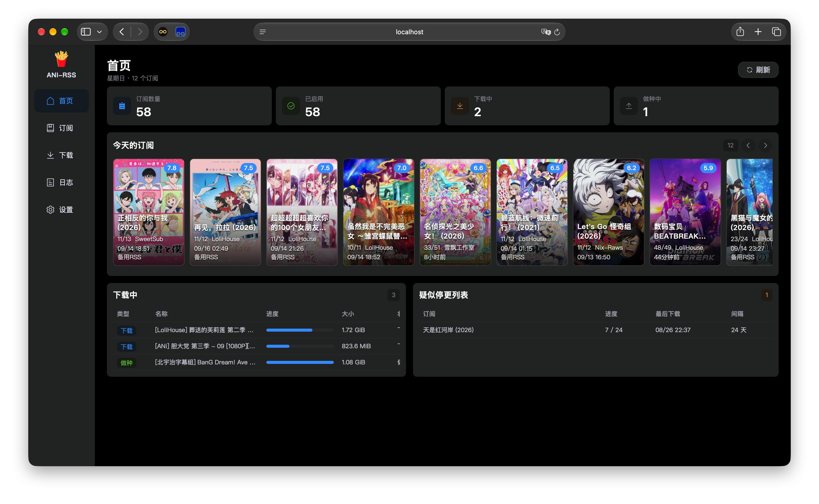Viewport: 819px width, 504px height.
Task: Click the 北宇治字幕组 BanG Dream row name
Action: coord(205,362)
